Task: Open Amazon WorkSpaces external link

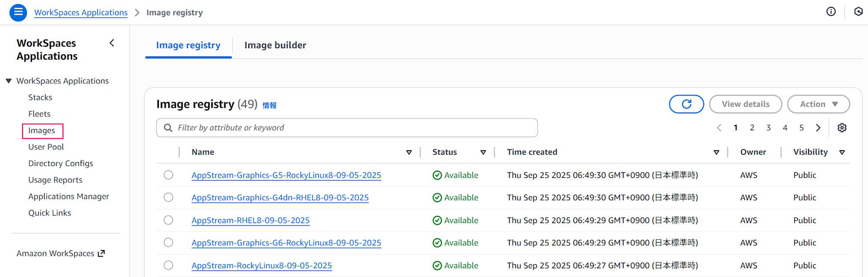Action: click(61, 254)
